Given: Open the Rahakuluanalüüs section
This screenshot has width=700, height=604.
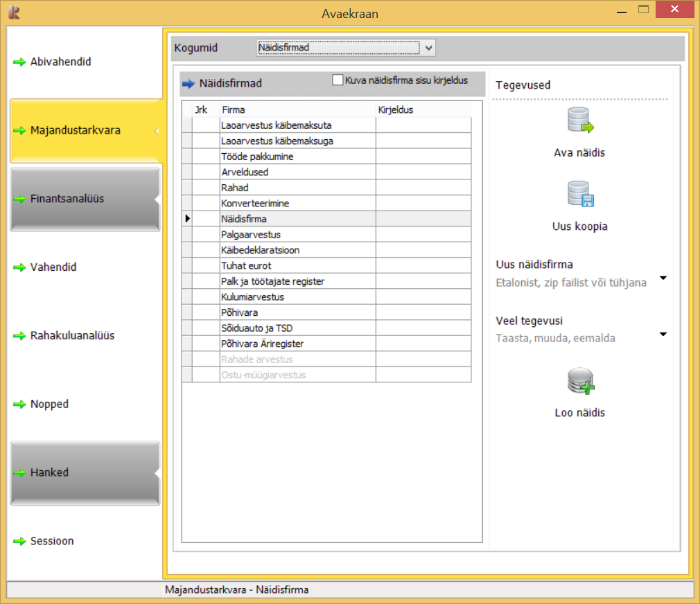Looking at the screenshot, I should (72, 336).
